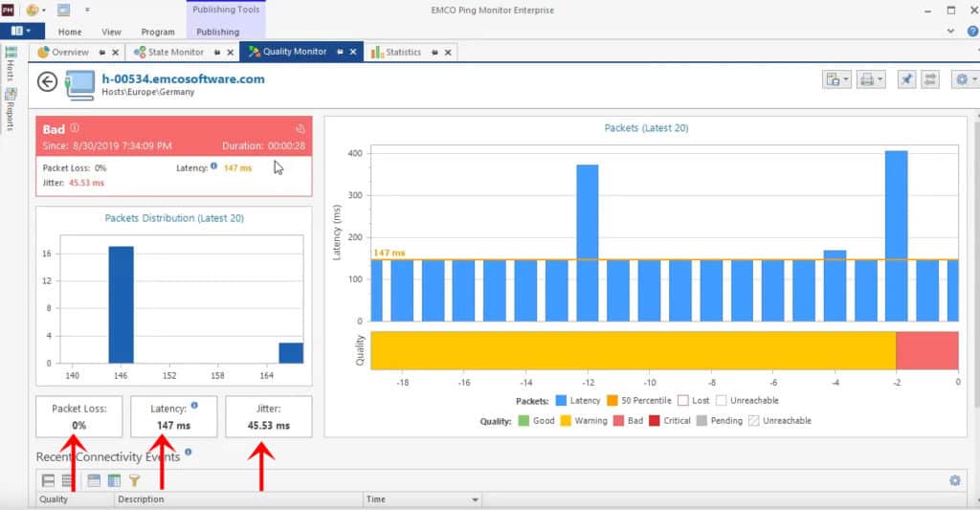Click the info icon beside Latency in the status panel

213,166
